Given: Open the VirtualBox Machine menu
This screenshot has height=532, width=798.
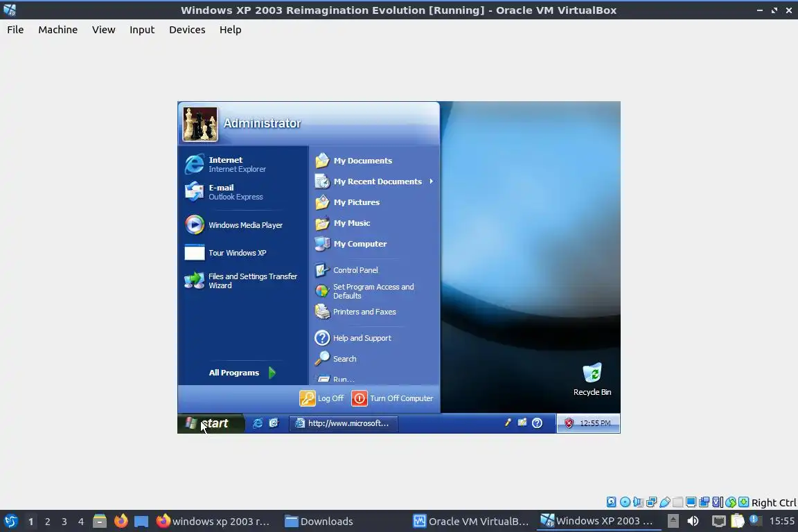Looking at the screenshot, I should click(x=58, y=30).
